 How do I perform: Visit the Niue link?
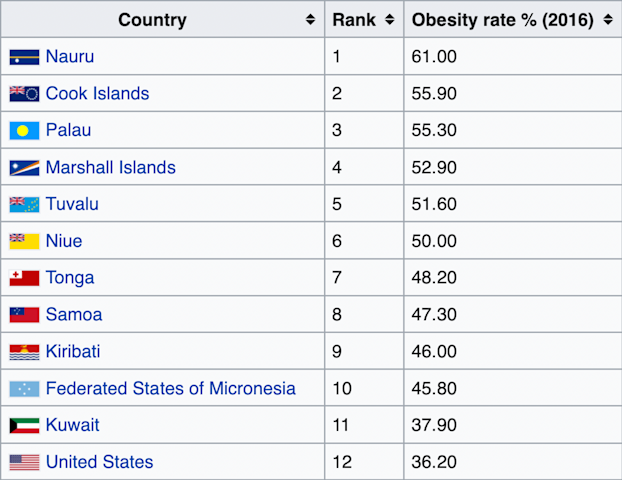pos(64,241)
